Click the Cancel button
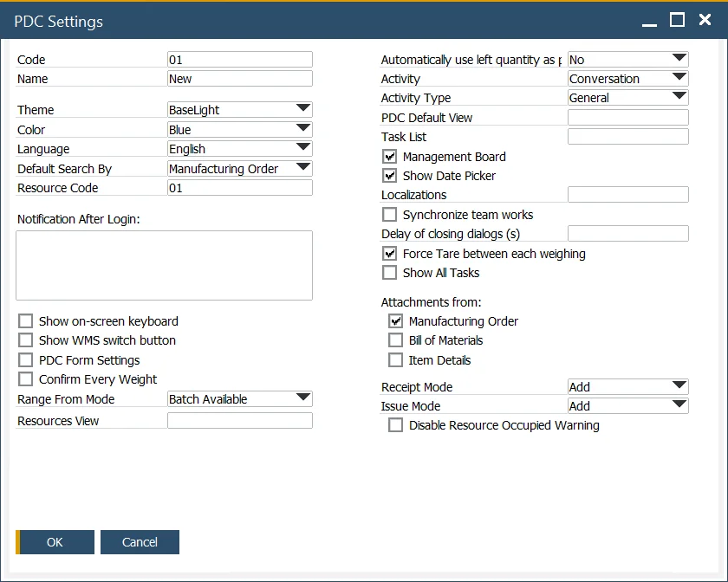This screenshot has width=728, height=582. 140,541
